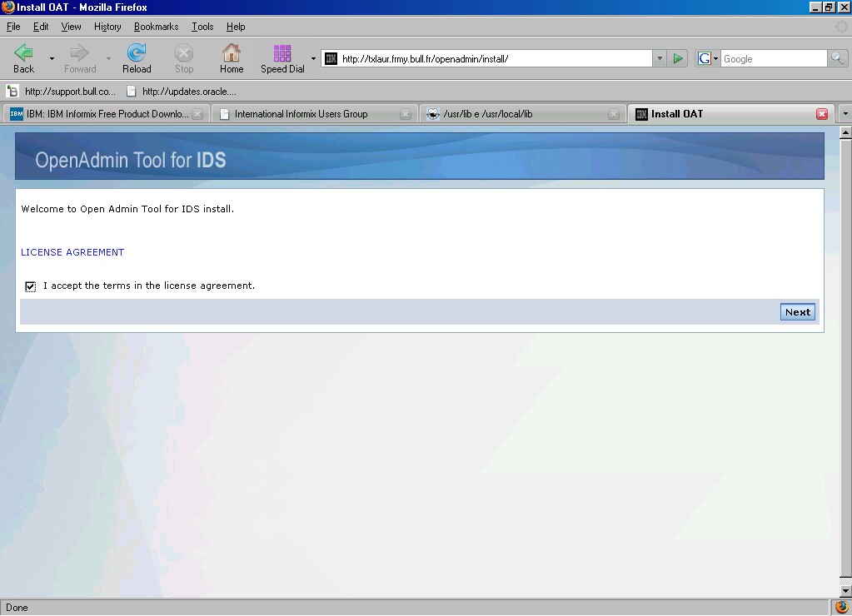The height and width of the screenshot is (616, 852).
Task: Click the search magnifier icon
Action: 837,58
